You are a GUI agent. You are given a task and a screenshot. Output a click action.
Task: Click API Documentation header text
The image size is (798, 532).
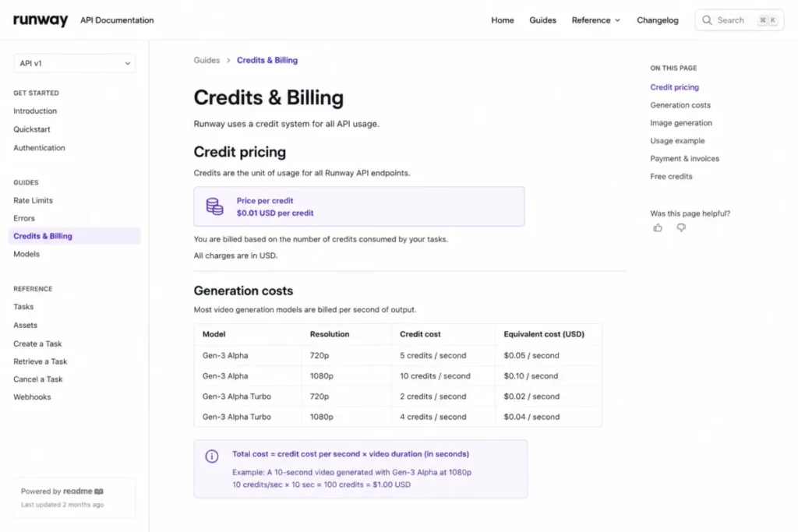coord(117,20)
